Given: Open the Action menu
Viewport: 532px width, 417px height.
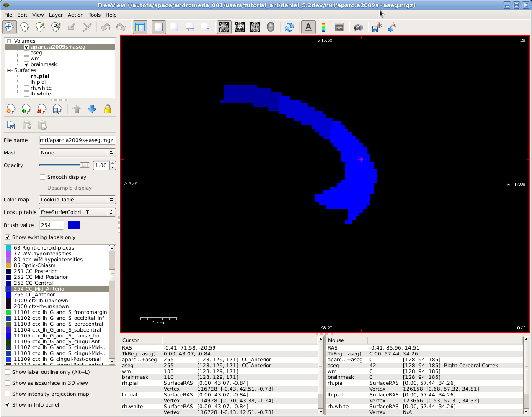Looking at the screenshot, I should point(76,15).
